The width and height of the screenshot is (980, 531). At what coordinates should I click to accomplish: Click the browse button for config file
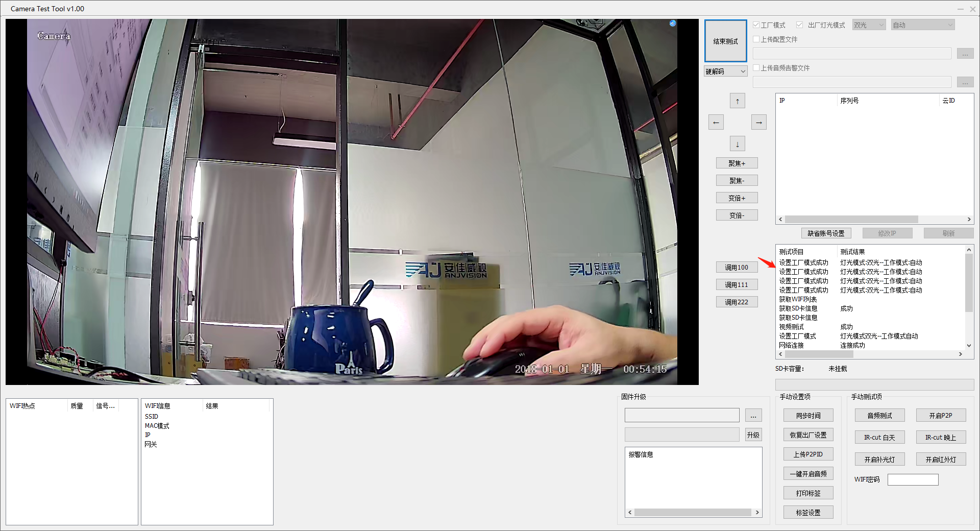tap(965, 54)
